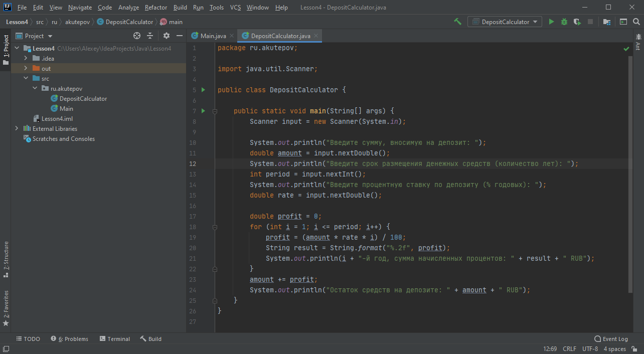Screen dimensions: 644x354
Task: Click 4 spaces indent setting
Action: (x=614, y=349)
